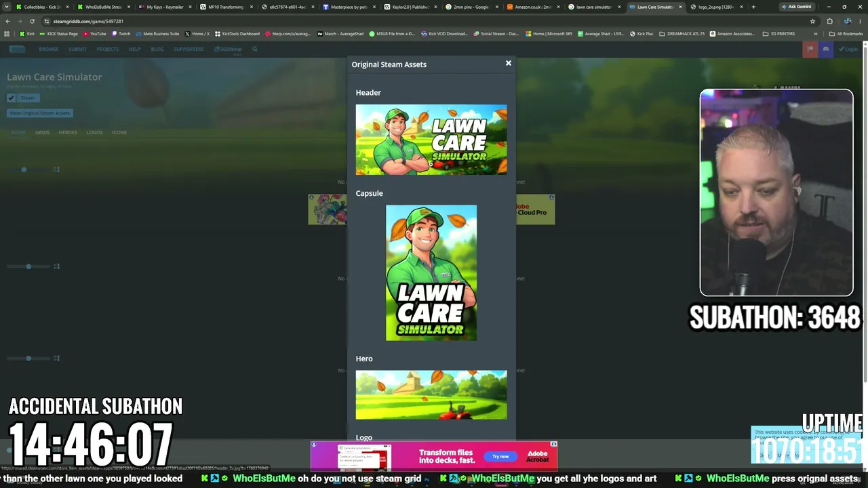Switch to Amazon.co.uk browser tab

coord(532,7)
